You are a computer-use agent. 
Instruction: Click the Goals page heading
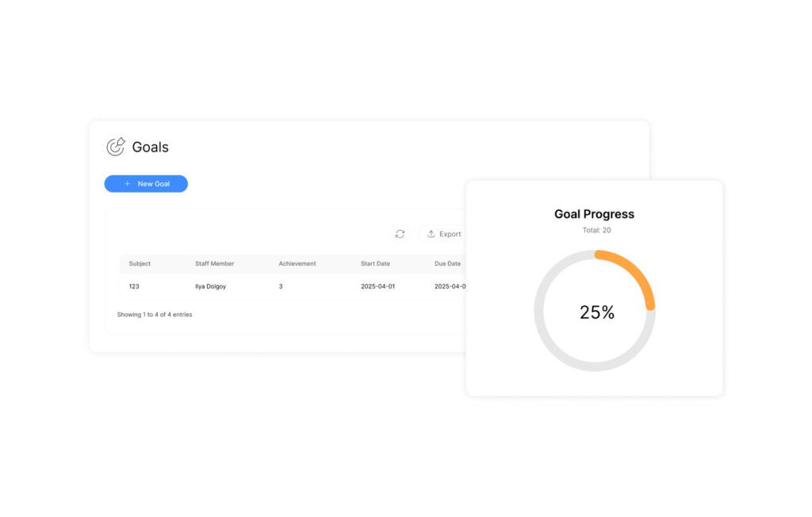[150, 147]
